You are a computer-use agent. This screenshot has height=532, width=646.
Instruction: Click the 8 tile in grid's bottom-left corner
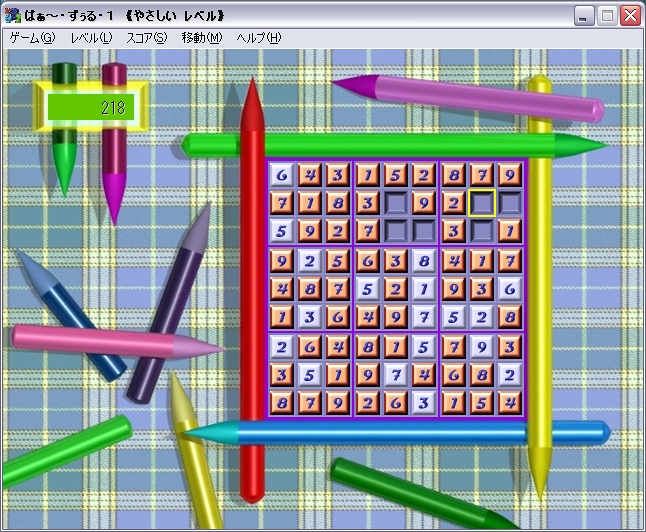282,403
